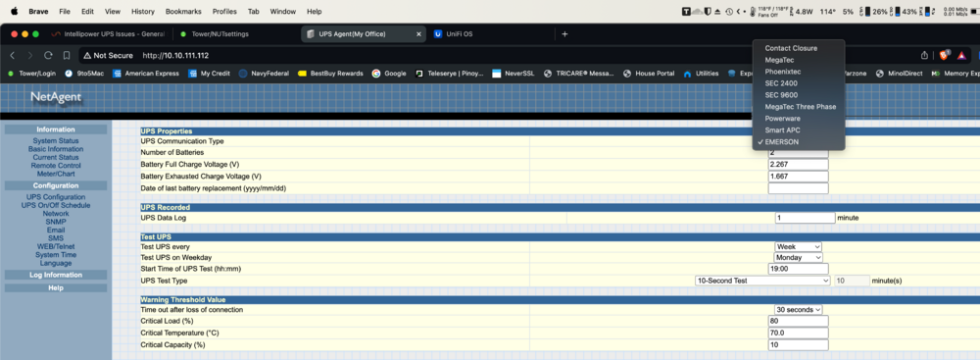Viewport: 980px width, 360px height.
Task: Open the time out after loss dropdown
Action: (x=799, y=309)
